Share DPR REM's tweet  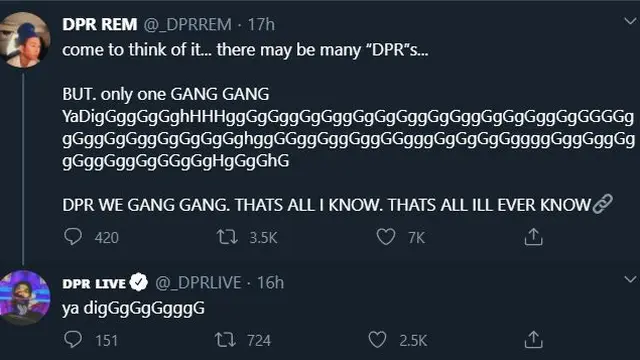coord(533,237)
